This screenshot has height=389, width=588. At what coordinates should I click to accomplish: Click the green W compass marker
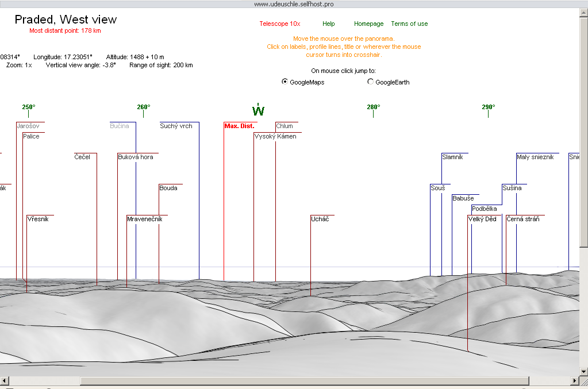click(x=258, y=110)
